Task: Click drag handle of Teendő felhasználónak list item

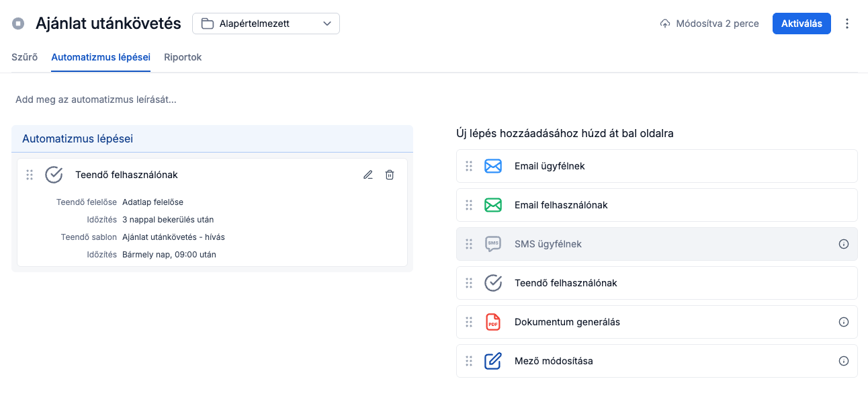Action: [469, 283]
